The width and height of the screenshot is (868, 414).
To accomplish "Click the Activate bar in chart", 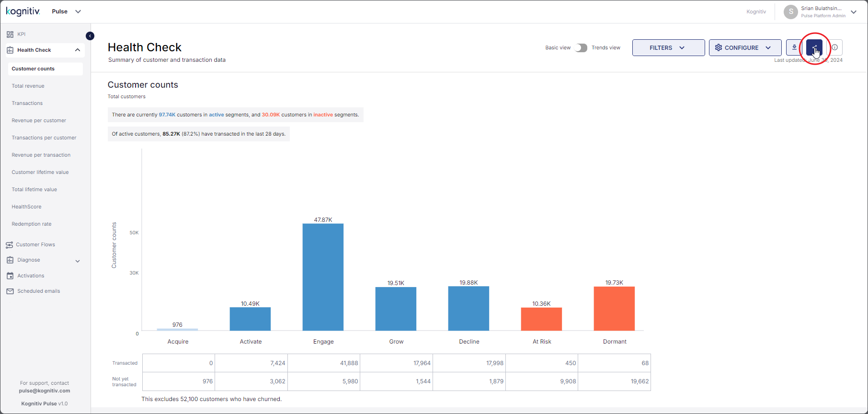I will [250, 319].
